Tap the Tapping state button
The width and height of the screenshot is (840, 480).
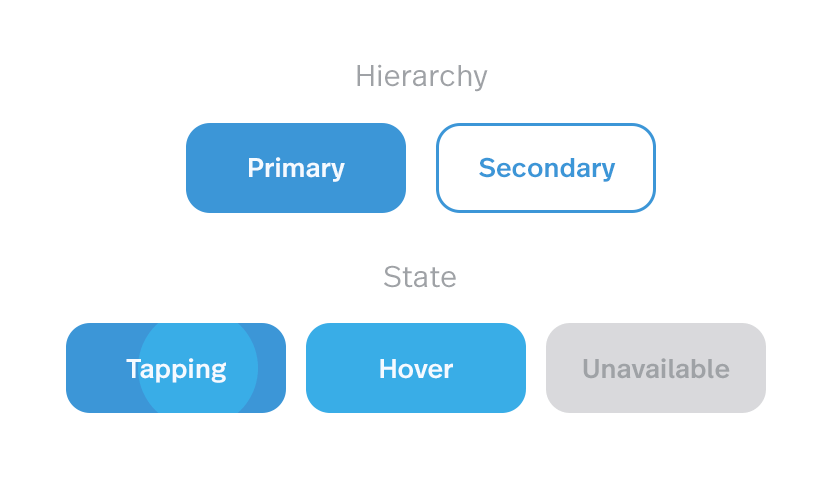pos(176,368)
